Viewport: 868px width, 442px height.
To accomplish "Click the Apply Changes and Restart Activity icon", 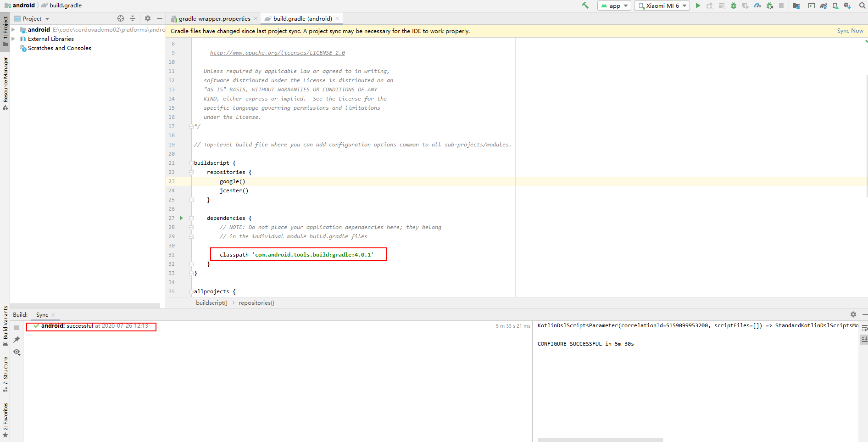I will [710, 6].
